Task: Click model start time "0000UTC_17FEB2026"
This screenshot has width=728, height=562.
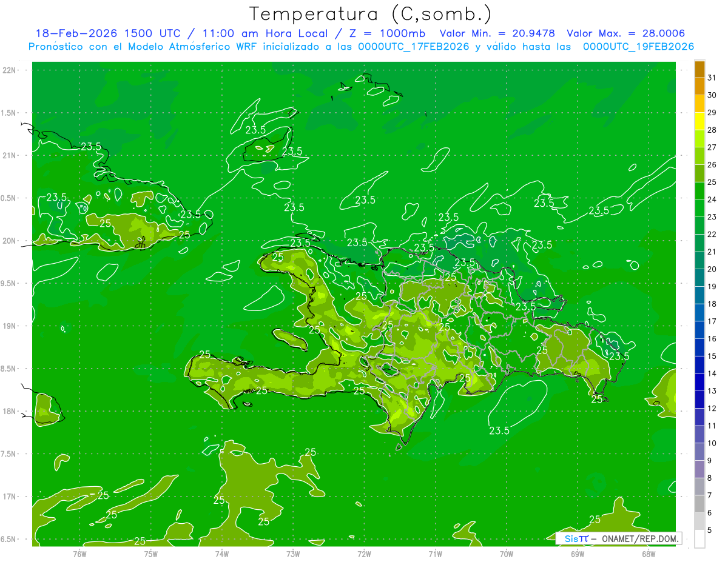Action: (x=414, y=47)
